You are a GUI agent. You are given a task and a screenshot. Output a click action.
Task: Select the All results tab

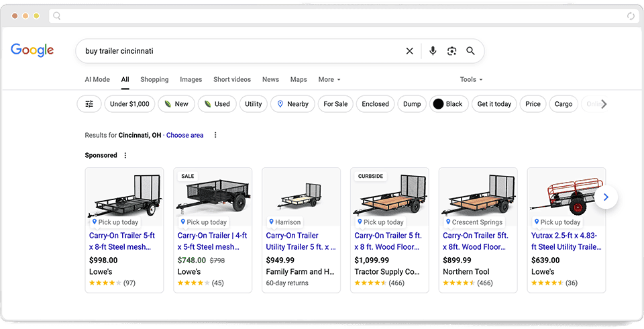pos(125,79)
